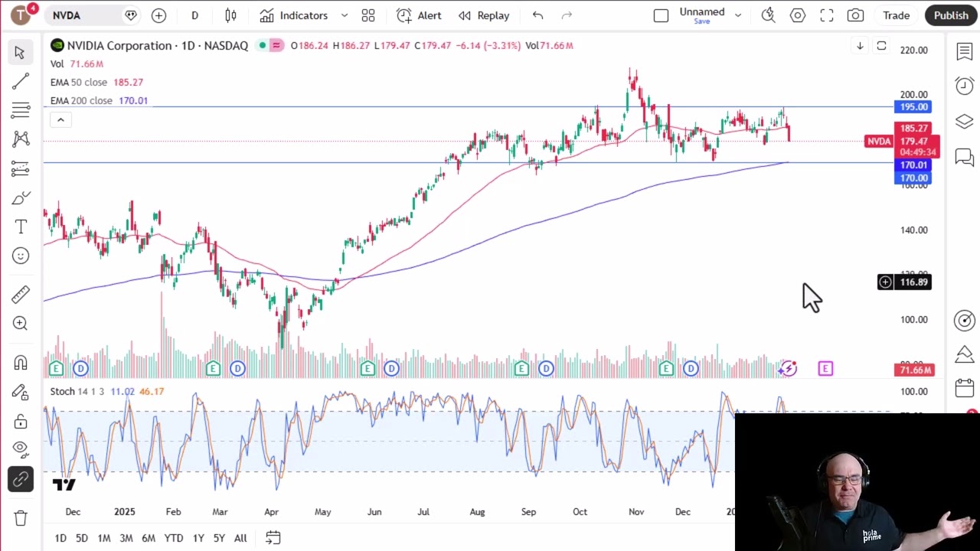This screenshot has width=980, height=551.
Task: Add a symbol to compare with plus icon
Action: pyautogui.click(x=158, y=15)
